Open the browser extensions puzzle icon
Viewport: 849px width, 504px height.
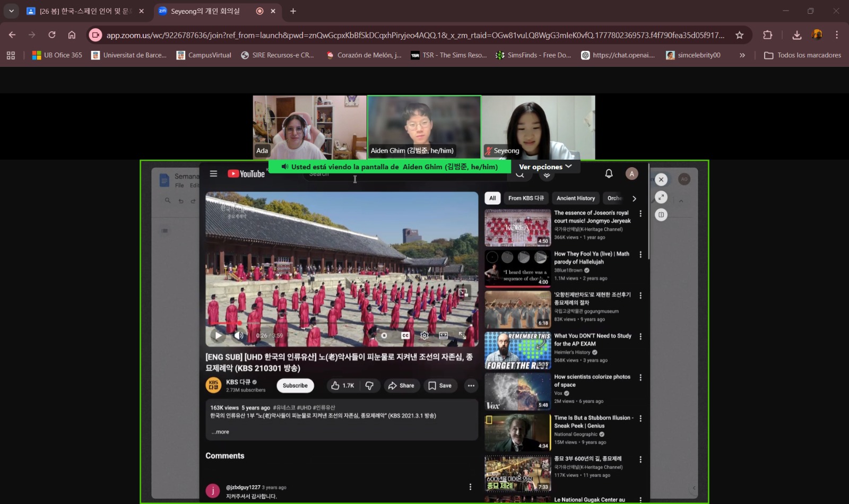click(767, 35)
